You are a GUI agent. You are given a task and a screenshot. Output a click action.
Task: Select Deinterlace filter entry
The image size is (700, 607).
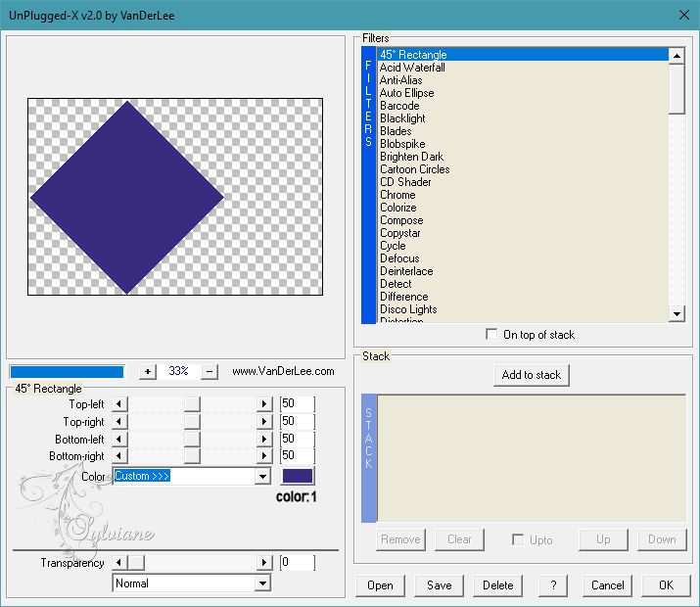point(523,271)
